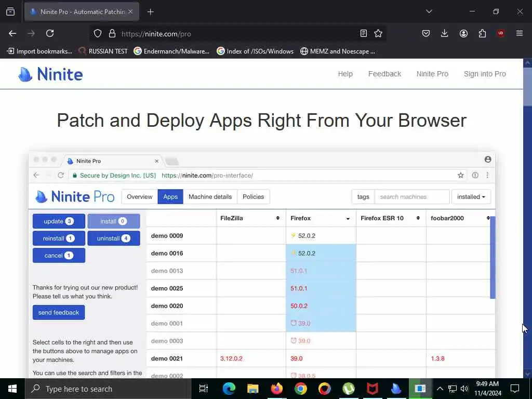Click the page vertical scrollbar thumb
532x399 pixels.
point(527,87)
